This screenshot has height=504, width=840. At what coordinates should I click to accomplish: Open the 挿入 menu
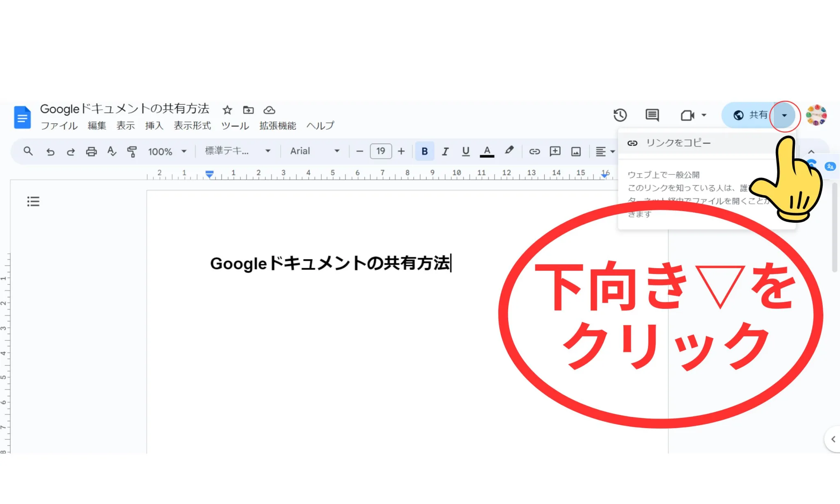pyautogui.click(x=154, y=126)
